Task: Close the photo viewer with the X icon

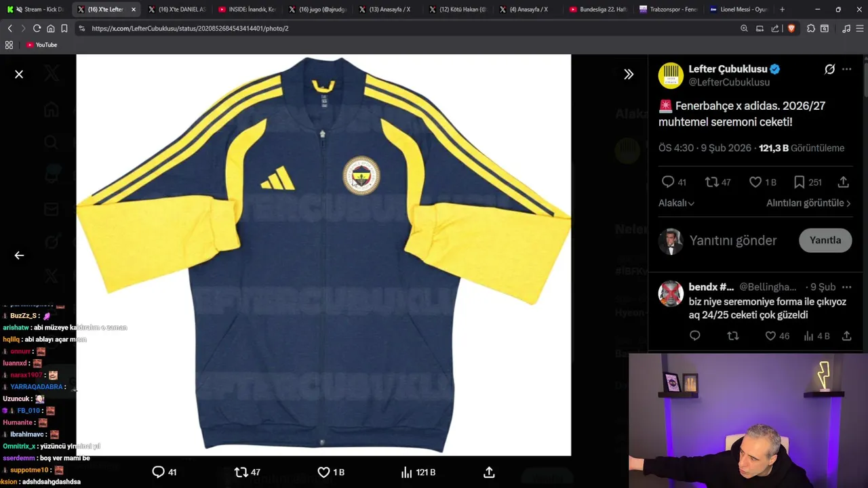Action: point(19,75)
